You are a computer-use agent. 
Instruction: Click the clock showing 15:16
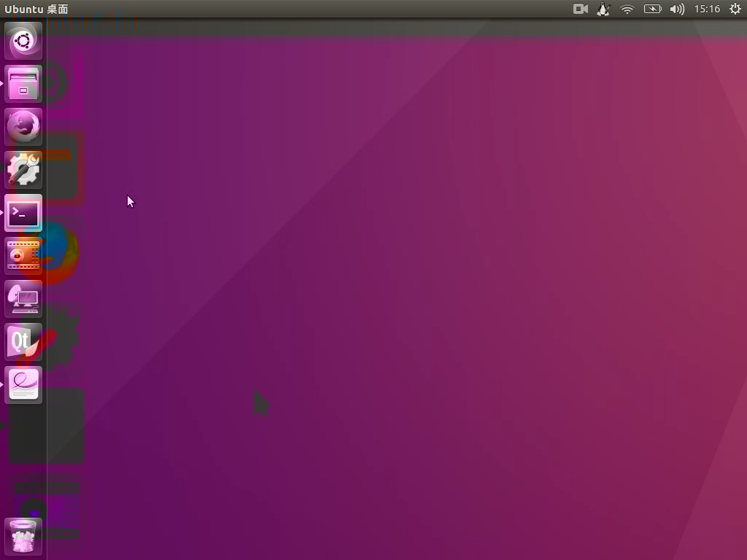coord(707,9)
